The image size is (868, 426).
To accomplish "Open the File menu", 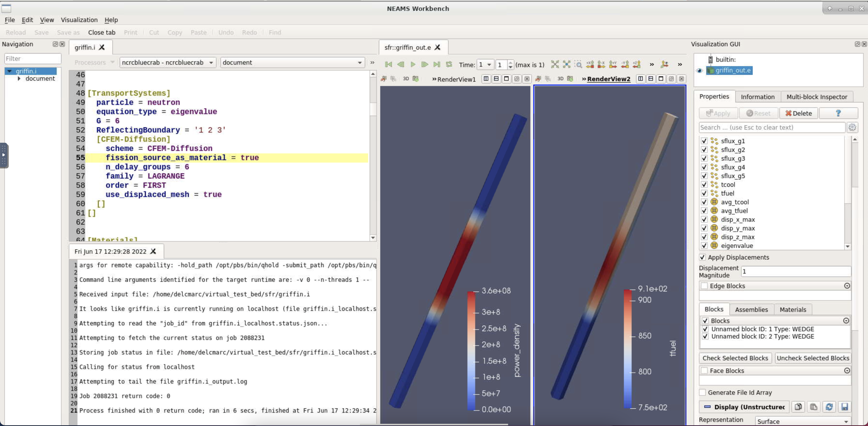I will [x=10, y=20].
